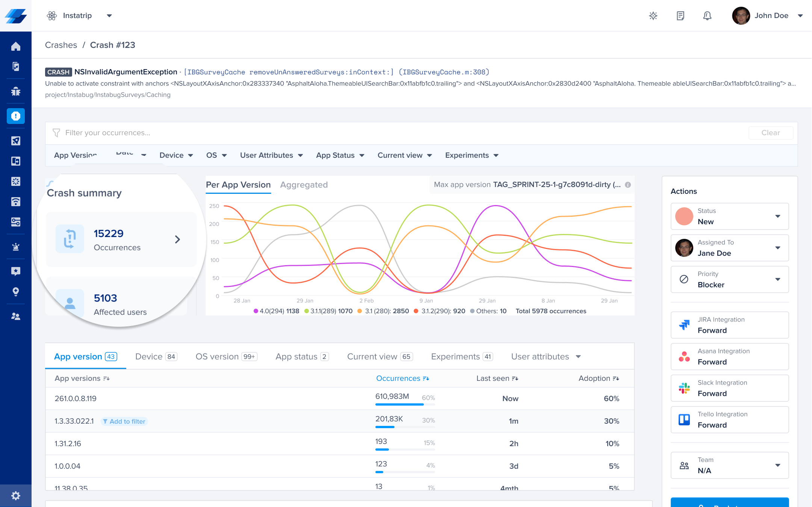Switch to the Aggregated chart tab
812x507 pixels.
304,185
